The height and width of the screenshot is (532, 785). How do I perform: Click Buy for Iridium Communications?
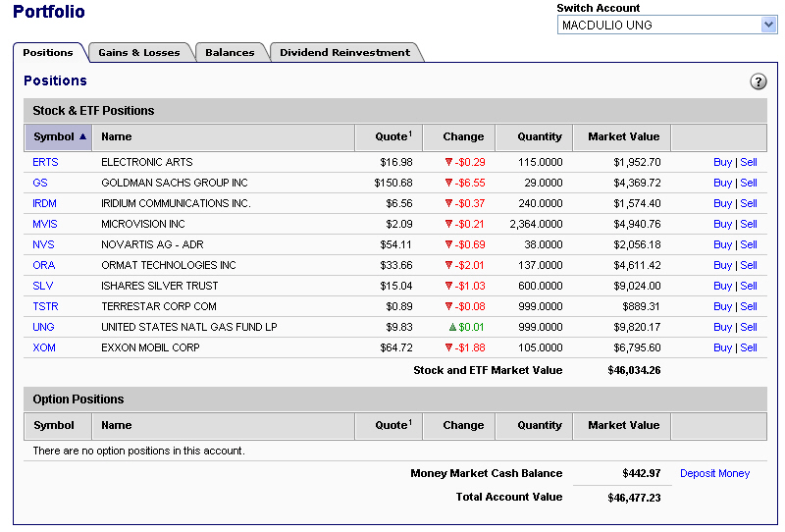point(722,203)
